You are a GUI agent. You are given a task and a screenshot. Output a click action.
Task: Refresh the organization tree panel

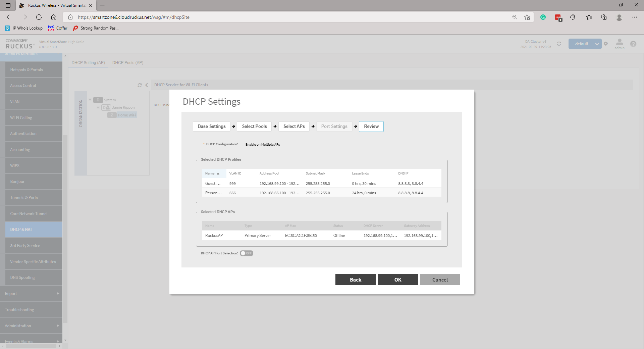click(140, 85)
